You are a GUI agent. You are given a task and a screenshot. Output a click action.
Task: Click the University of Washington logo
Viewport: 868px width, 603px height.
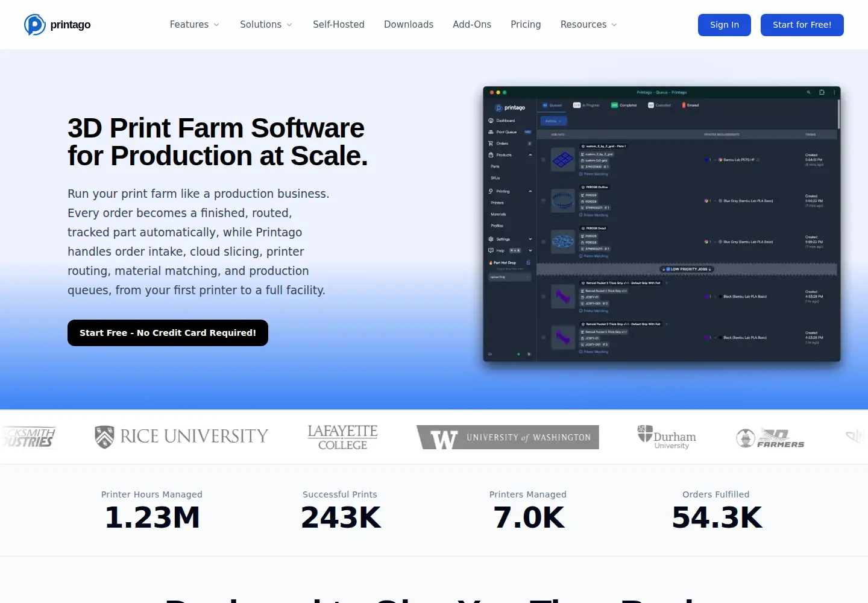[508, 437]
